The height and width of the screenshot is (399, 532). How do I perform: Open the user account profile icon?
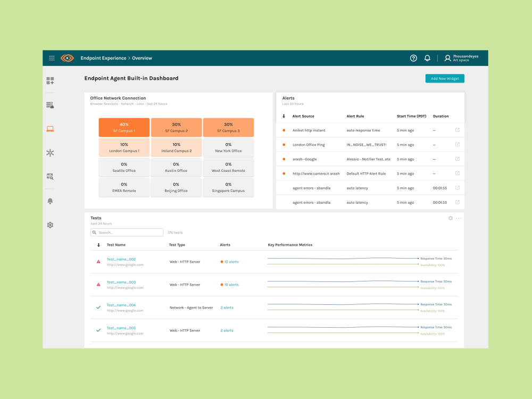tap(447, 58)
